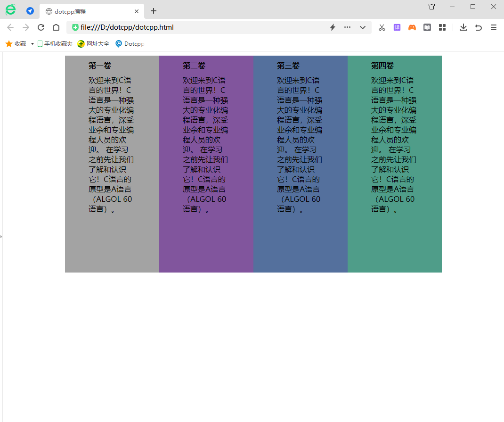The height and width of the screenshot is (422, 504).
Task: Open the three-dots more options in address bar
Action: [x=347, y=27]
